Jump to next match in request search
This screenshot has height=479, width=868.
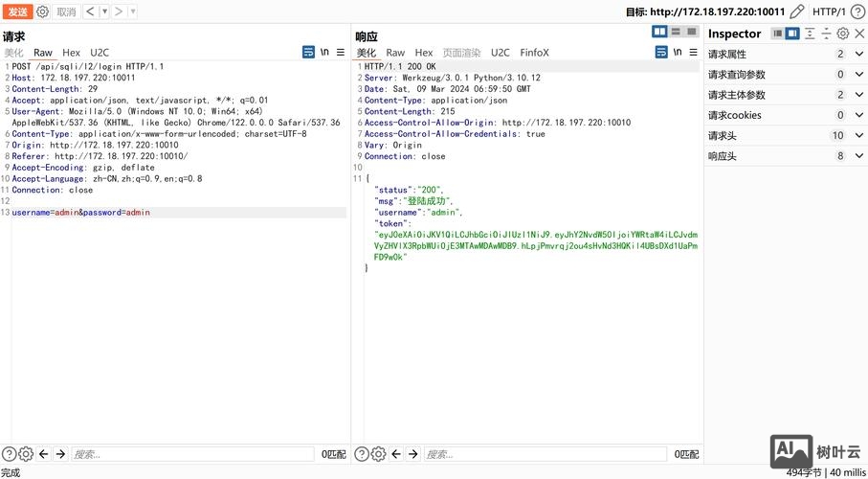click(x=60, y=454)
